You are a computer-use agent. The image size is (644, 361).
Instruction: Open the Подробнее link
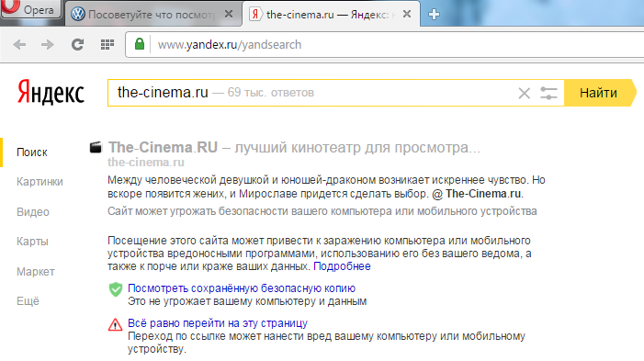pyautogui.click(x=342, y=266)
